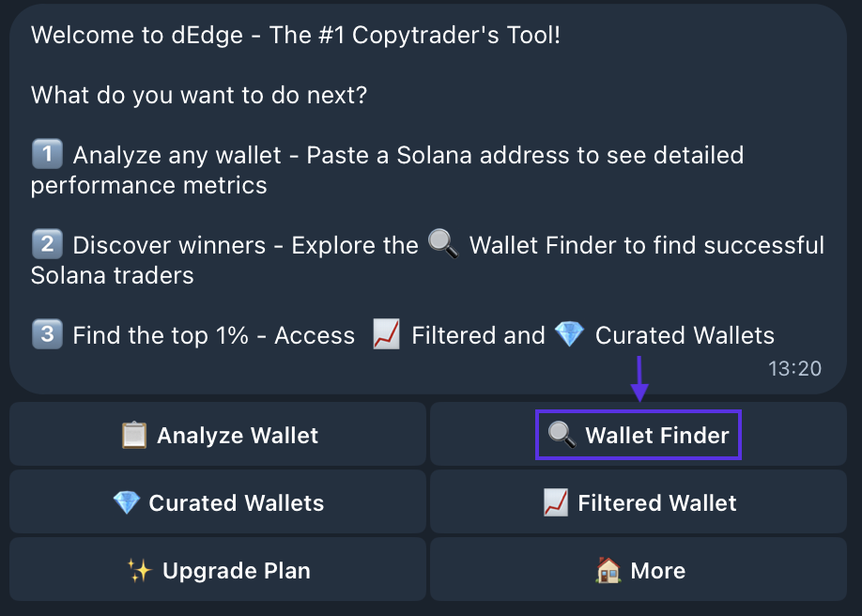This screenshot has width=862, height=616.
Task: Click the number 2 emoji in the message
Action: [46, 245]
